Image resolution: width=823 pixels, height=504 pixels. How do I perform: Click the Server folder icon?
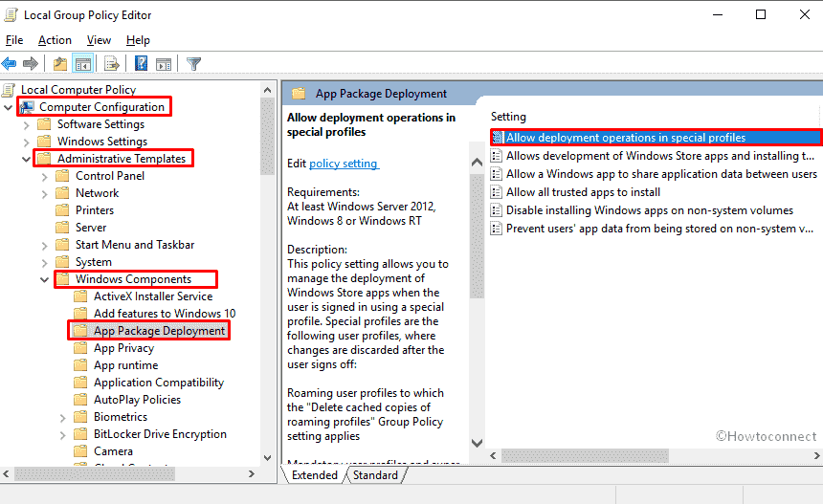(x=62, y=228)
